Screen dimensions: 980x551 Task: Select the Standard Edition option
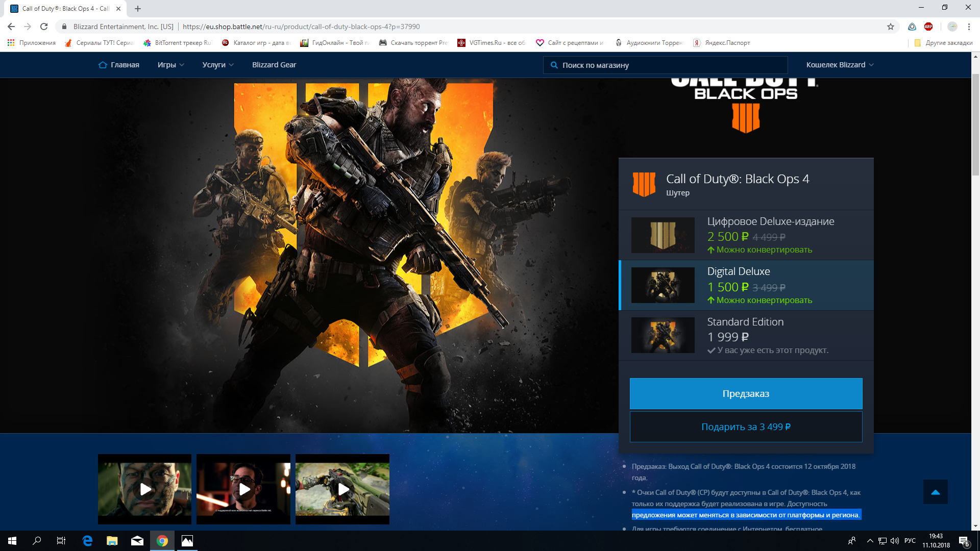pos(746,335)
